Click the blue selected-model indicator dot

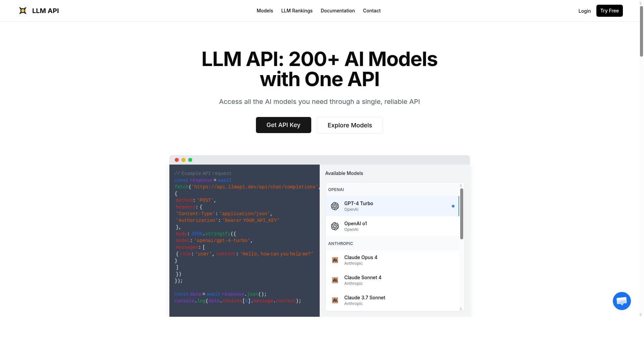453,206
